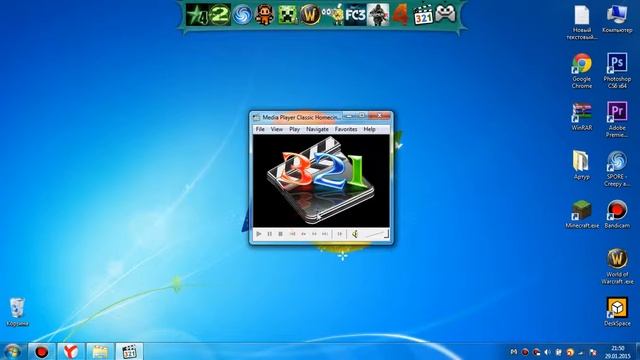Open the SPORE Creepy desktop shortcut

[617, 168]
